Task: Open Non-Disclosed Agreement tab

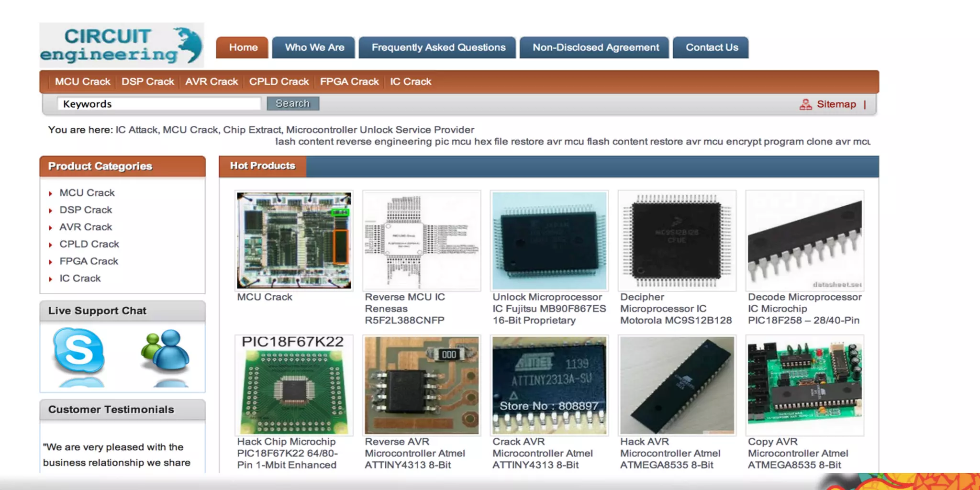Action: [595, 47]
